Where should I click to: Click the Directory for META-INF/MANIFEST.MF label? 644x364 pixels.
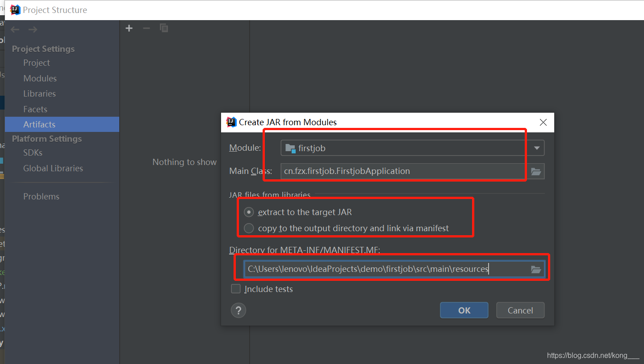click(x=305, y=250)
